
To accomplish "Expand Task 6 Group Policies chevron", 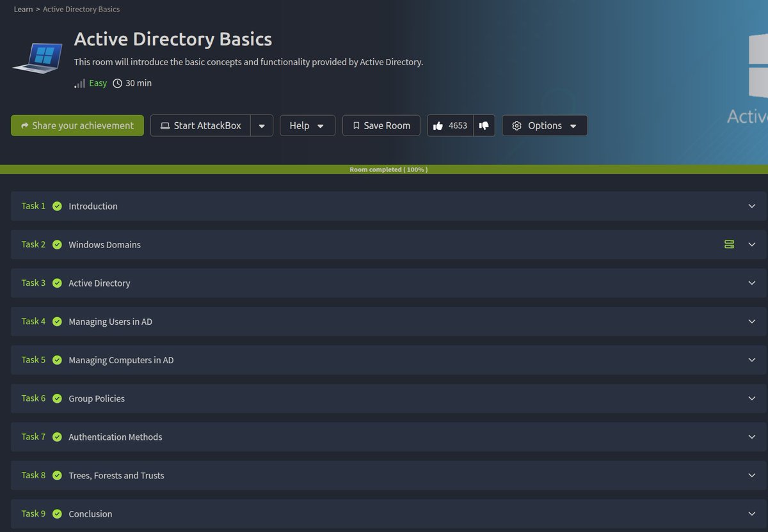I will [x=752, y=398].
